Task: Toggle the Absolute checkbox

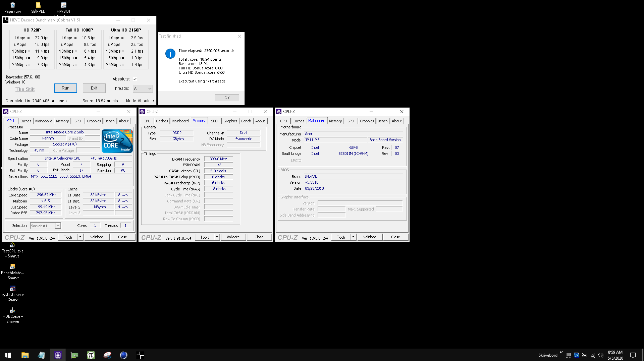Action: pyautogui.click(x=135, y=79)
